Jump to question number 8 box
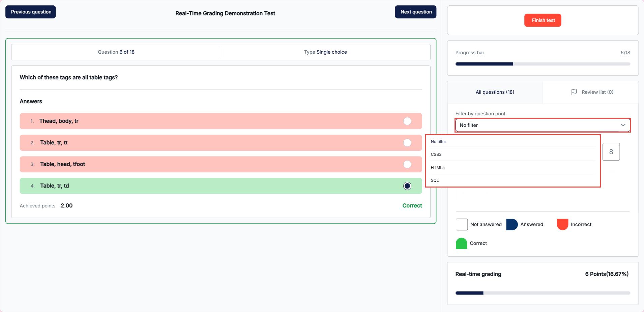644x312 pixels. tap(611, 152)
